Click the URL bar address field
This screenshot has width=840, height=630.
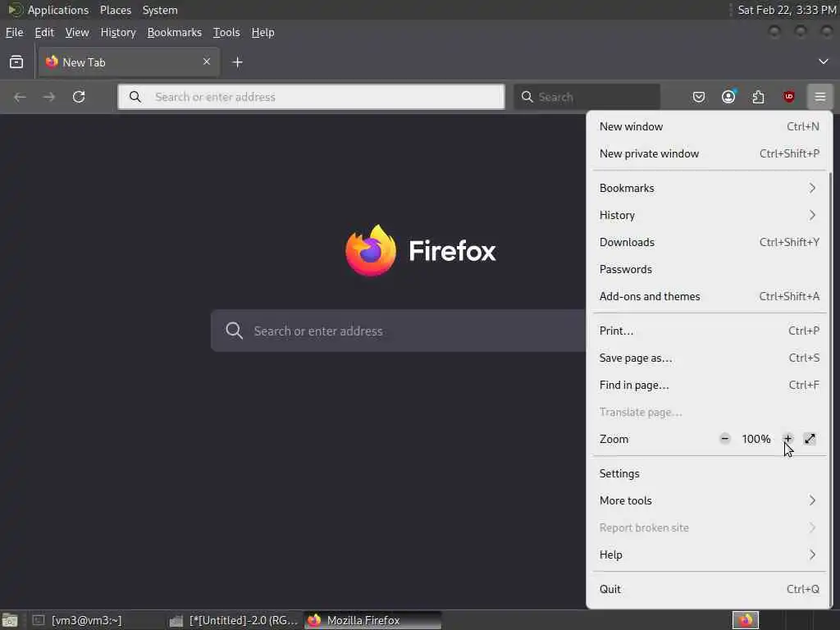click(311, 97)
